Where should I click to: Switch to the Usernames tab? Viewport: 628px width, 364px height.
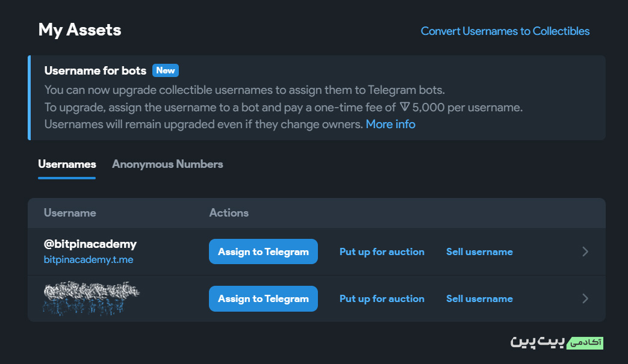coord(67,164)
